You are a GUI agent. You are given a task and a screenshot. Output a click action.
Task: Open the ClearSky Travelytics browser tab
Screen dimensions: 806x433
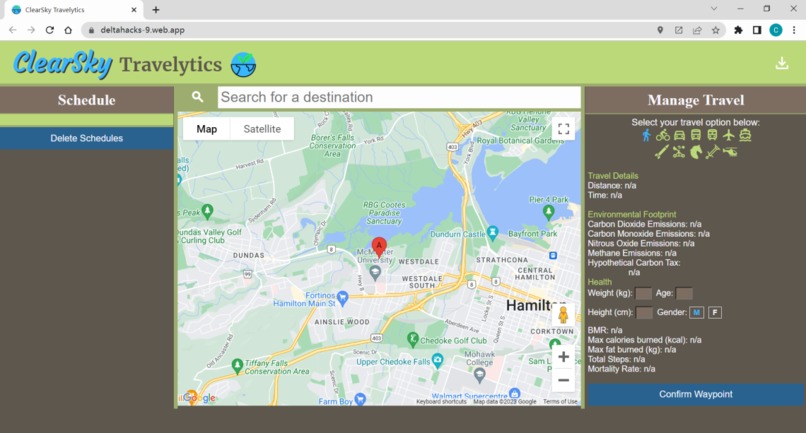(74, 10)
